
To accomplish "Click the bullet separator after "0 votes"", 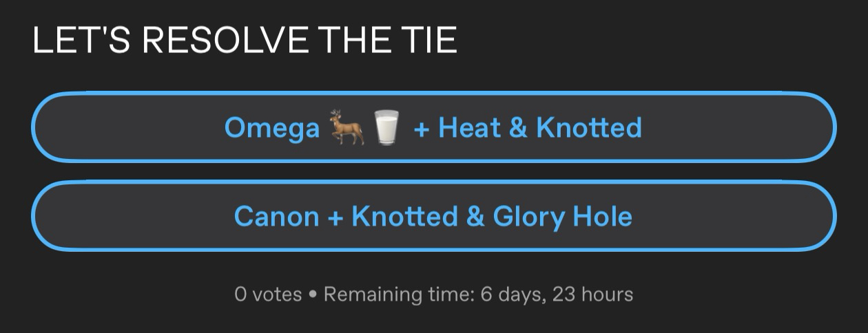I will click(x=313, y=295).
